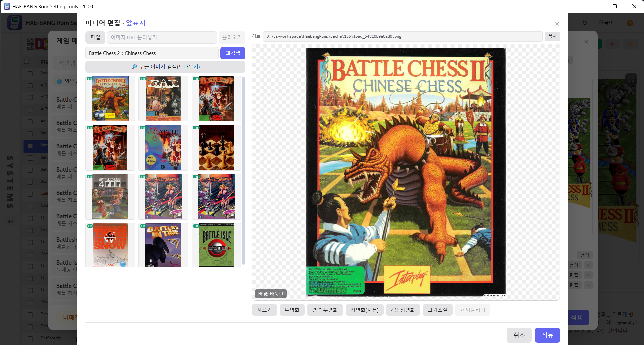Close the background 게임 메 dialog
644x345 pixels.
[586, 42]
